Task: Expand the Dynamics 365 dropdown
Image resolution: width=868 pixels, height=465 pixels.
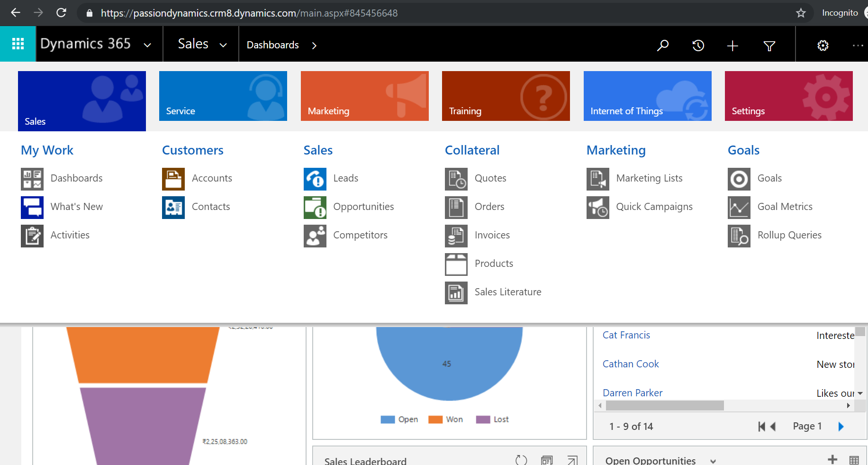Action: pyautogui.click(x=147, y=45)
